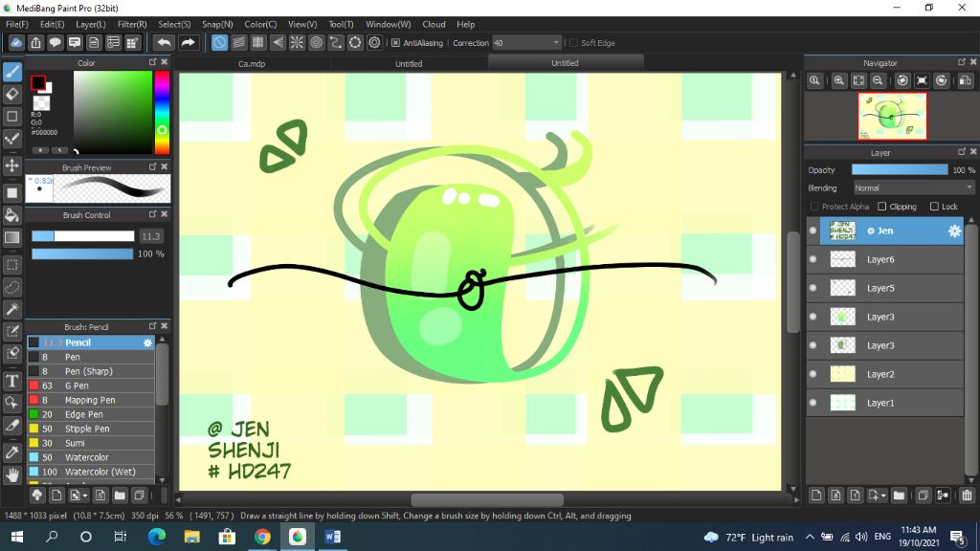Select the G Pen brush

coord(91,386)
